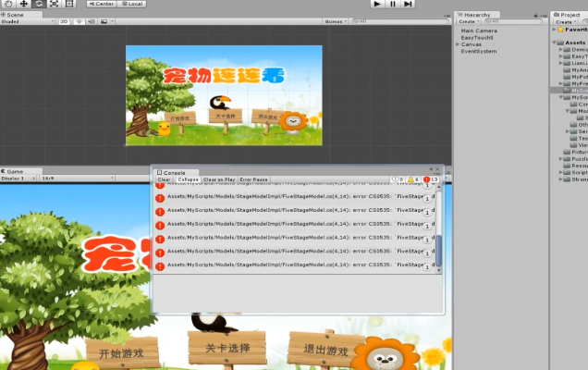588x370 pixels.
Task: Toggle the Center pivot mode button
Action: click(102, 4)
